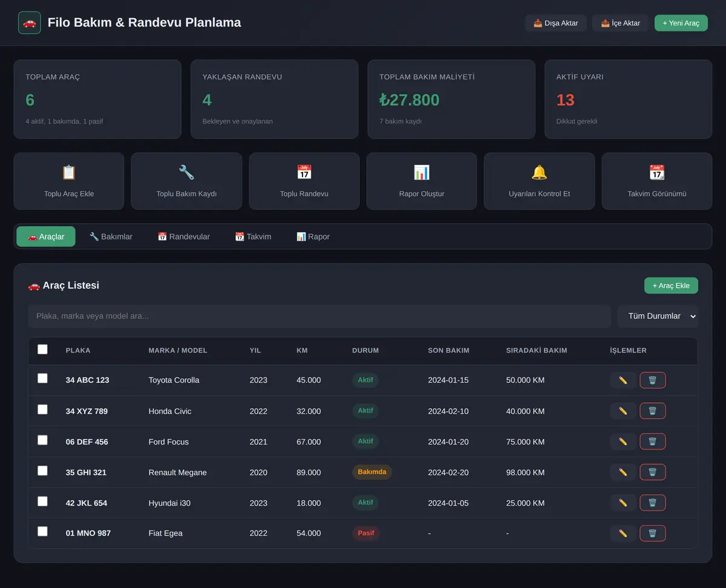The width and height of the screenshot is (726, 588).
Task: Click the + Yeni Araç button
Action: tap(681, 23)
